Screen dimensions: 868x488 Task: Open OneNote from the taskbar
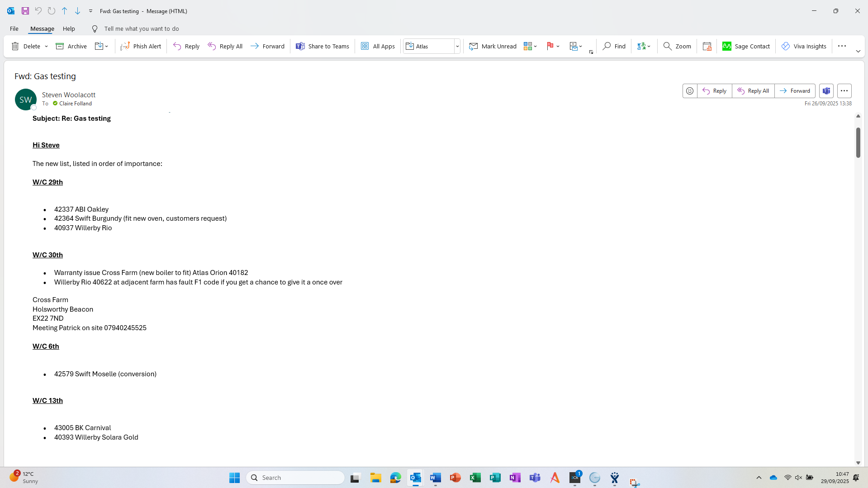(515, 478)
